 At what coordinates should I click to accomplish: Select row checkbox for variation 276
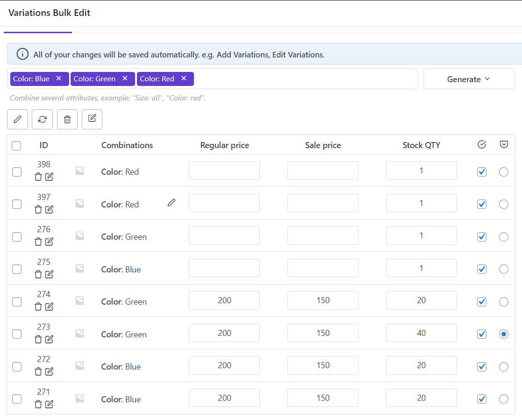[x=17, y=236]
